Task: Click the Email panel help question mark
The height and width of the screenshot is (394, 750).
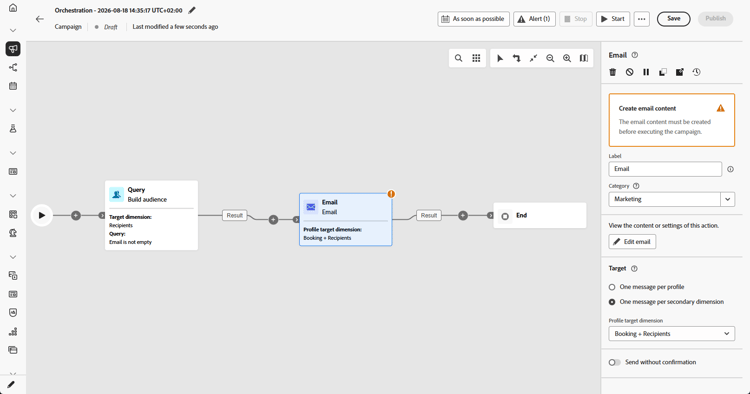Action: tap(635, 55)
